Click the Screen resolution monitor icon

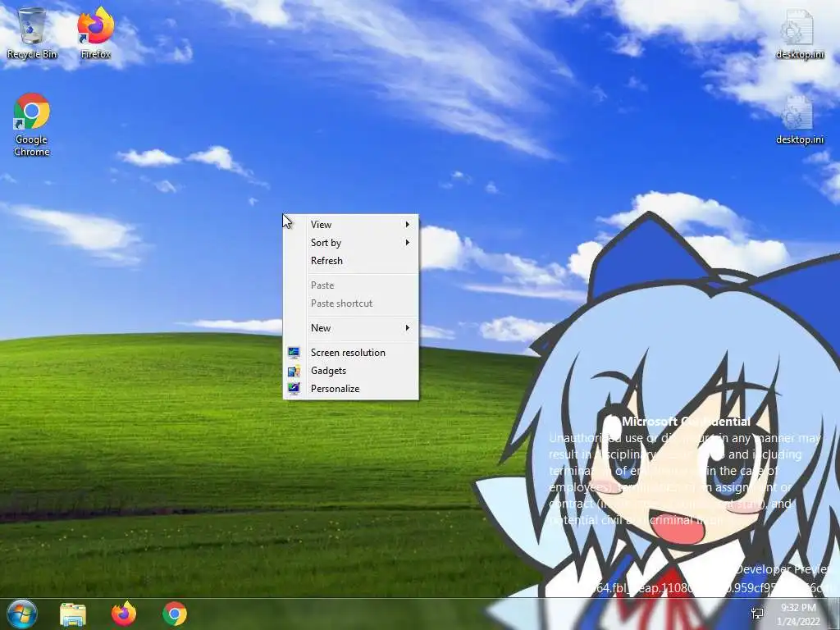[294, 353]
